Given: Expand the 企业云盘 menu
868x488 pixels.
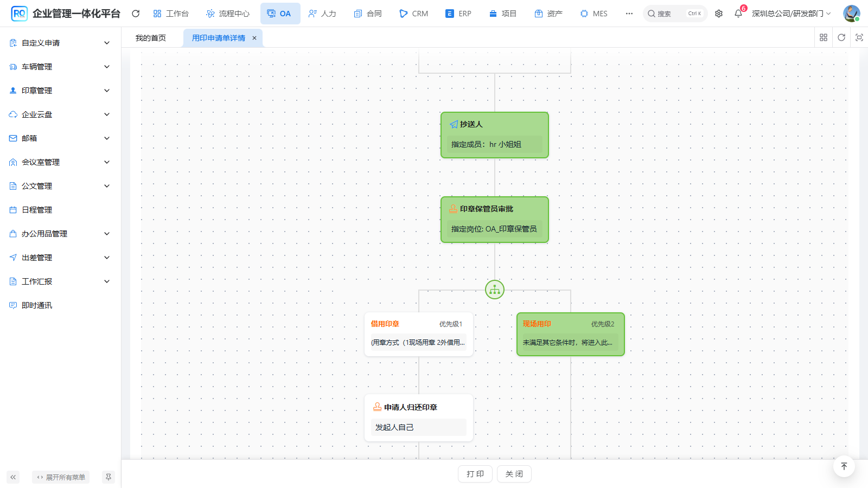Looking at the screenshot, I should point(60,114).
